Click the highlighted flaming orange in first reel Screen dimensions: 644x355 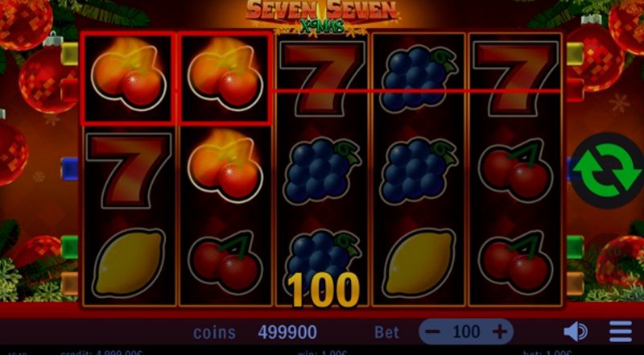128,78
